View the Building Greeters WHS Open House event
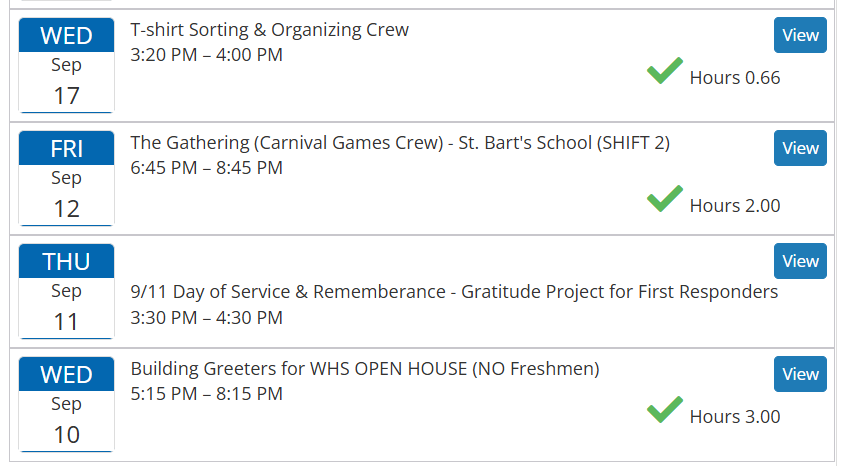 pos(800,374)
